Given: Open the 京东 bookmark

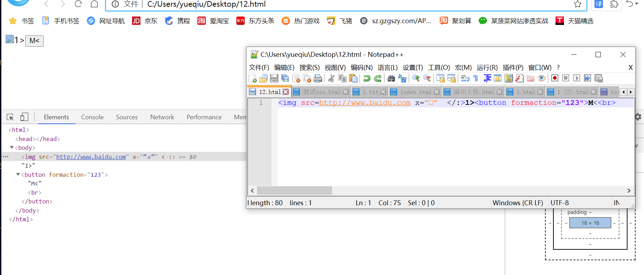Looking at the screenshot, I should click(x=145, y=21).
